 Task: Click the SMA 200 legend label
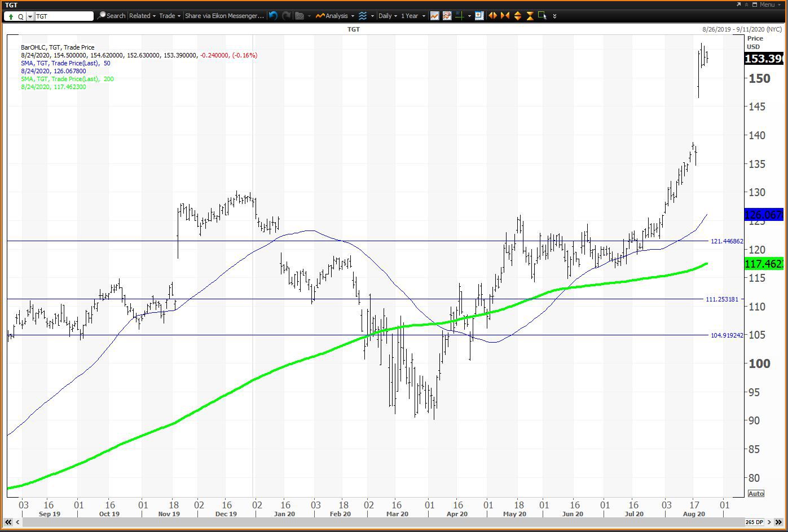[67, 79]
